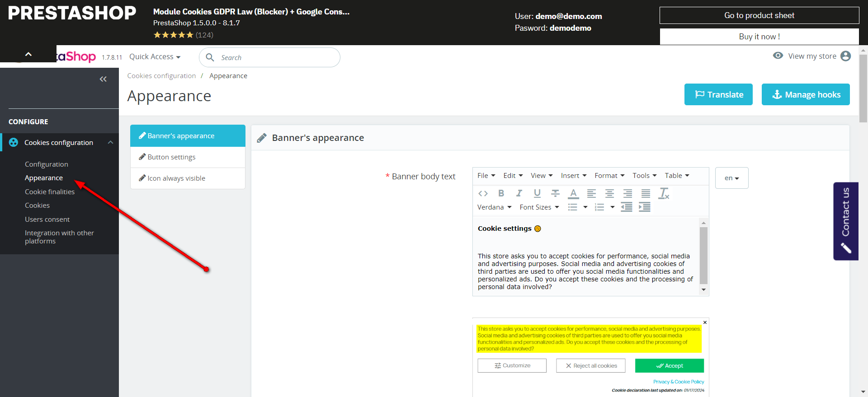Toggle italic formatting in the editor
The width and height of the screenshot is (868, 397).
point(519,193)
